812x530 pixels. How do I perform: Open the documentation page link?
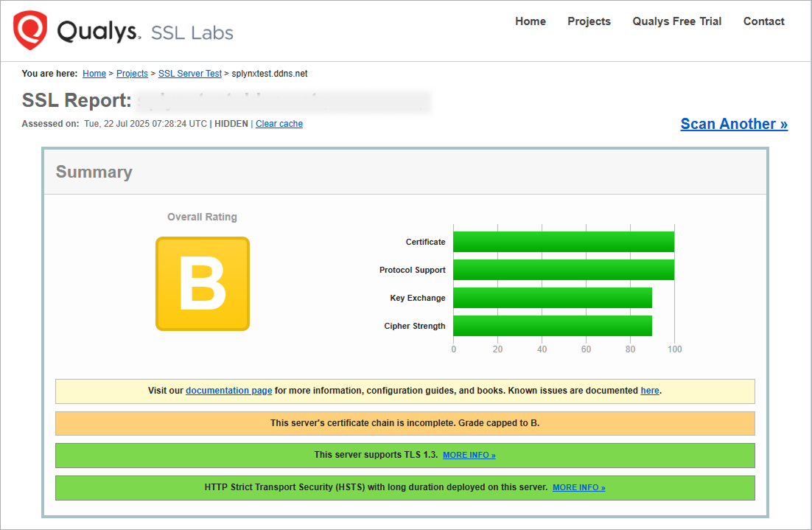point(229,391)
